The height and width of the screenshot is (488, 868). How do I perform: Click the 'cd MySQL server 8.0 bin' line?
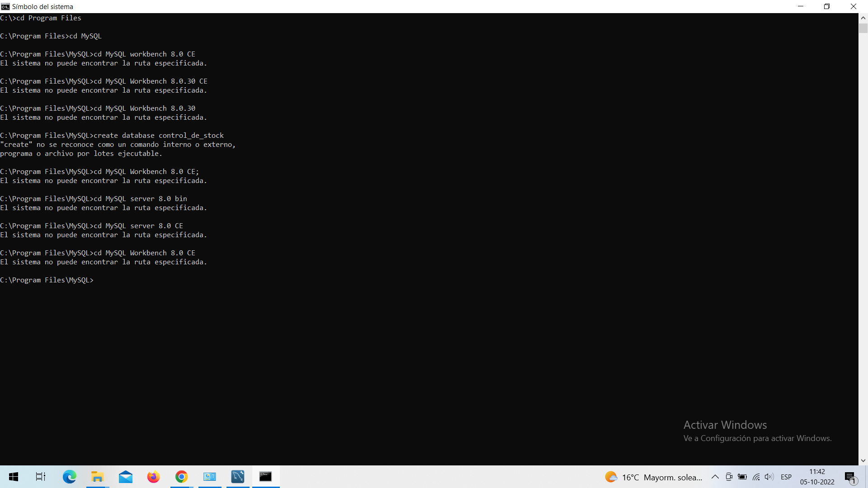94,199
